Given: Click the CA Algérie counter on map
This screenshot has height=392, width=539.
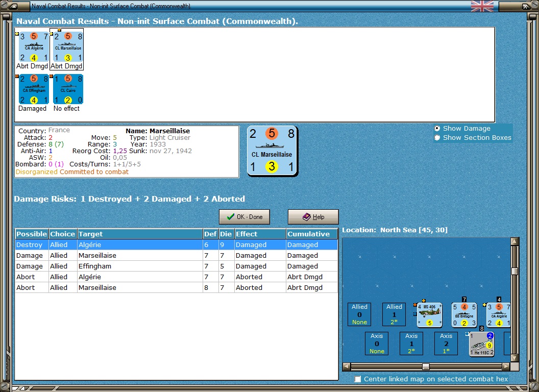Looking at the screenshot, I should [499, 314].
